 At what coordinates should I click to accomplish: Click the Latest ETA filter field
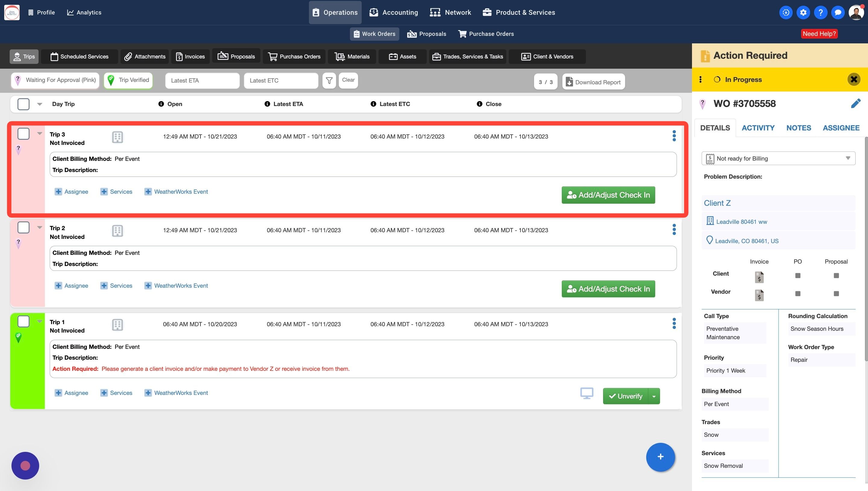(202, 81)
